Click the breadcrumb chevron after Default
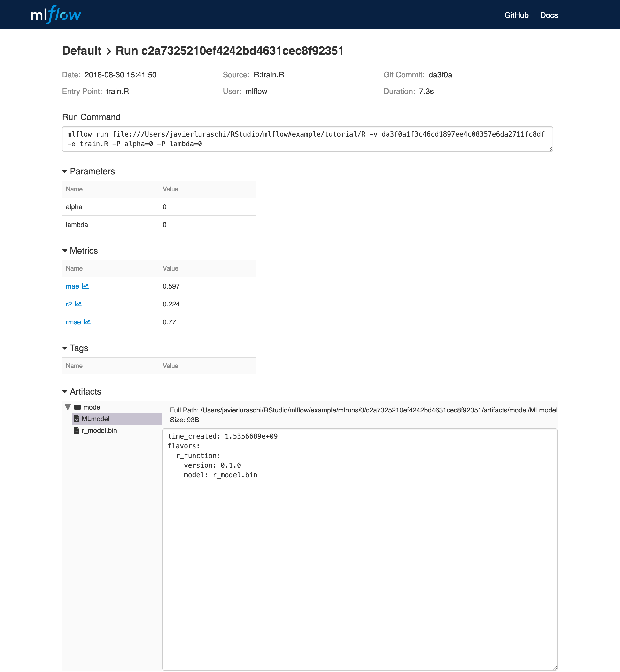The image size is (620, 672). pos(109,52)
